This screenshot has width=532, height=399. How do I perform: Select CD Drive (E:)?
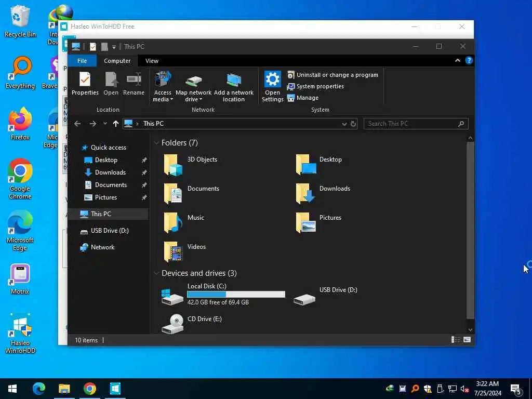coord(192,323)
